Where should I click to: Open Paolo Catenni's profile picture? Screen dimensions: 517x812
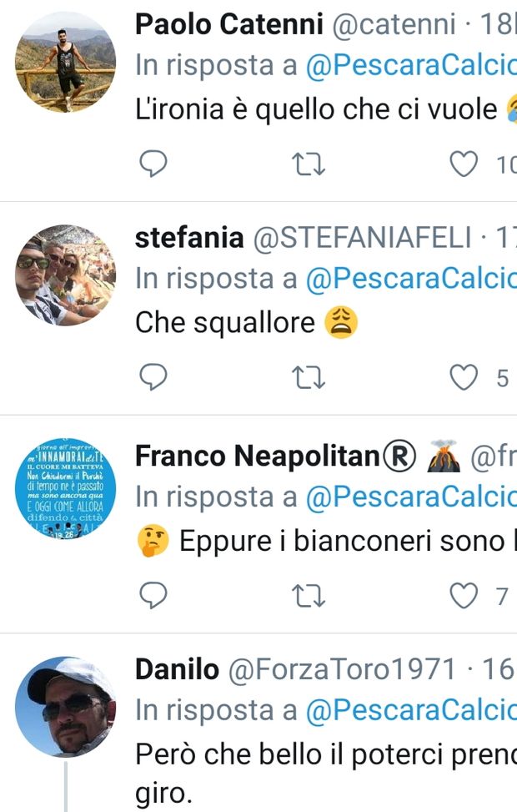66,62
